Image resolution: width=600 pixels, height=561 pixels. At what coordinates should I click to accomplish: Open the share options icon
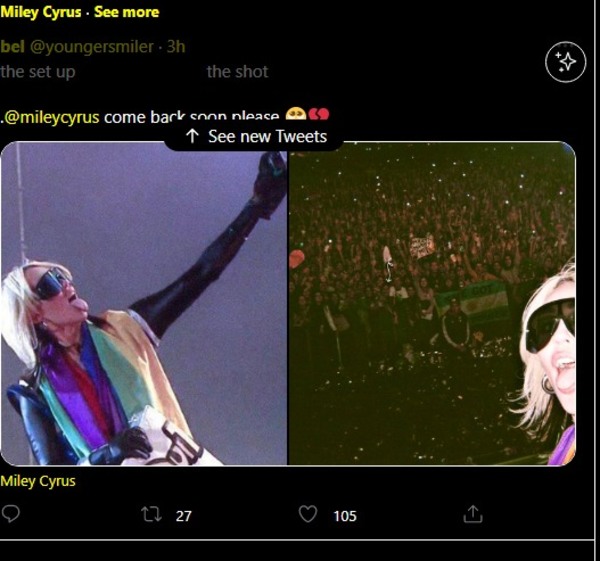pyautogui.click(x=473, y=514)
